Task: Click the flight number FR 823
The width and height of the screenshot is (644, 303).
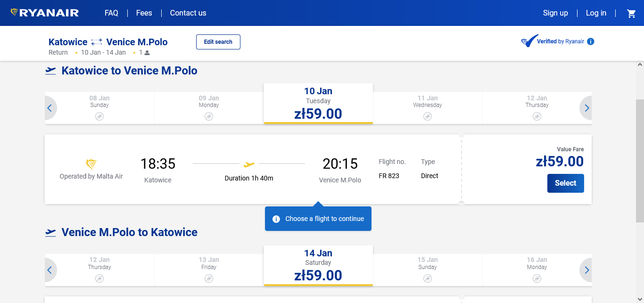Action: pos(389,176)
